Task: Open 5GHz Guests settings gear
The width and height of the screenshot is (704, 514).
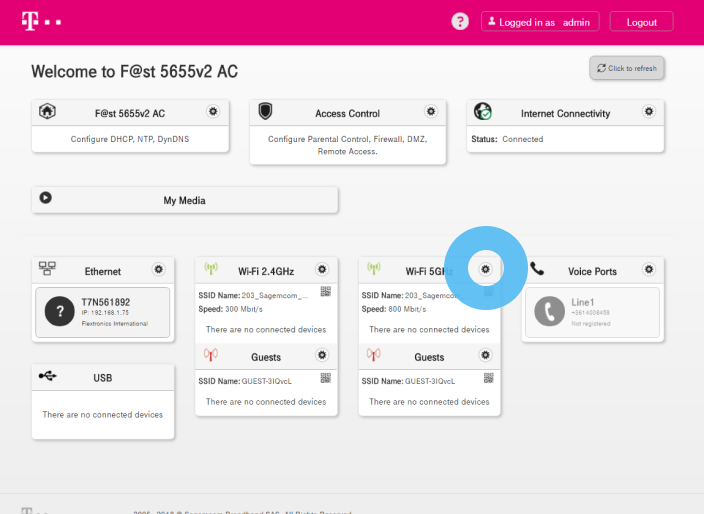Action: pyautogui.click(x=486, y=356)
